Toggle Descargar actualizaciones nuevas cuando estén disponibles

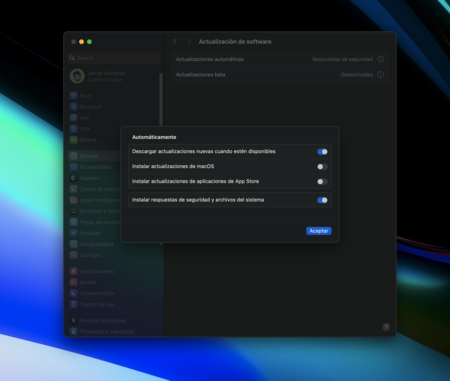pyautogui.click(x=322, y=152)
